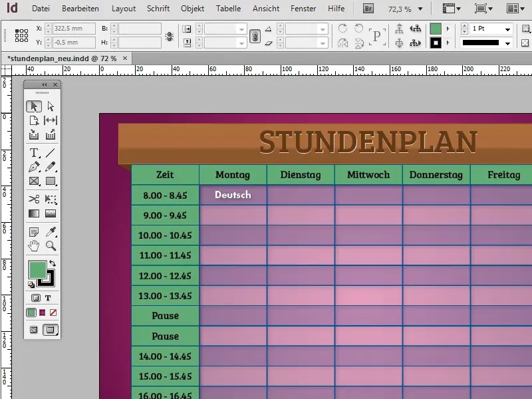Screen dimensions: 532x399
Task: Reset to default fill and stroke
Action: (x=31, y=285)
